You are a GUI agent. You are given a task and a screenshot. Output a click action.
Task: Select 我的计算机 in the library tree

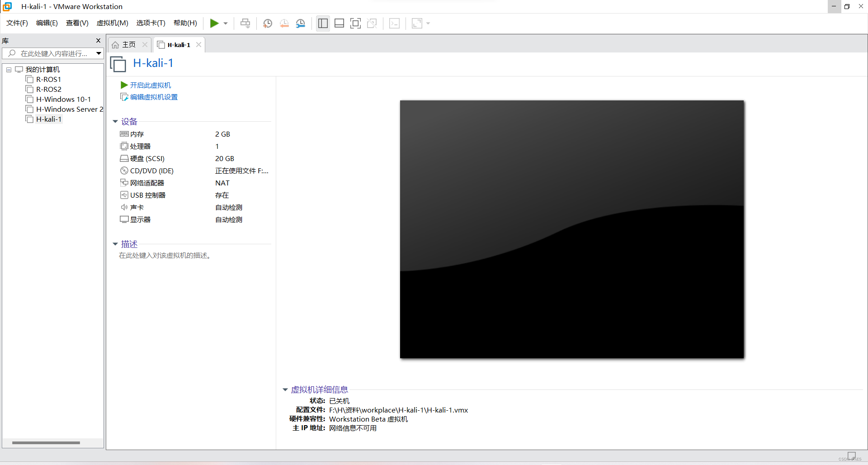[42, 69]
